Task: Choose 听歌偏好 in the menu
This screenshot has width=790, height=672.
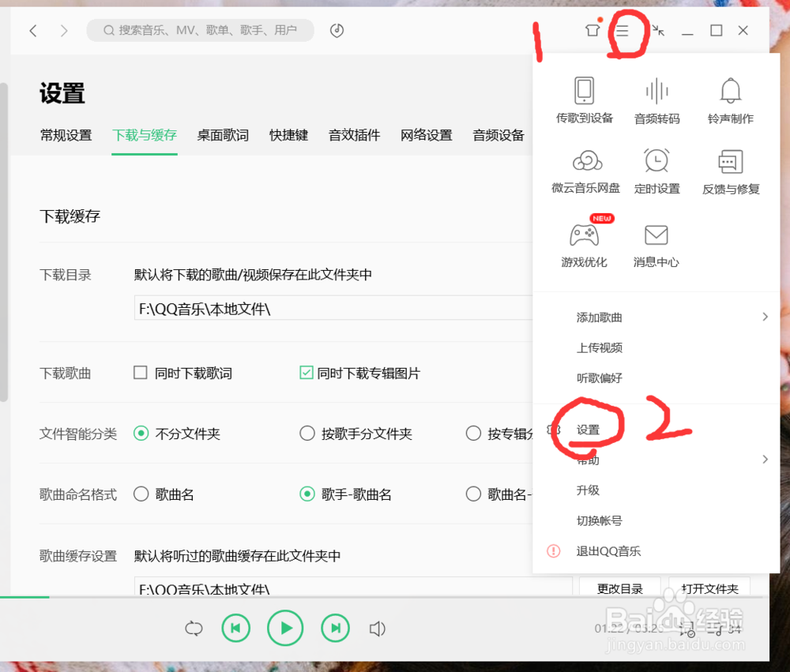Action: 600,377
